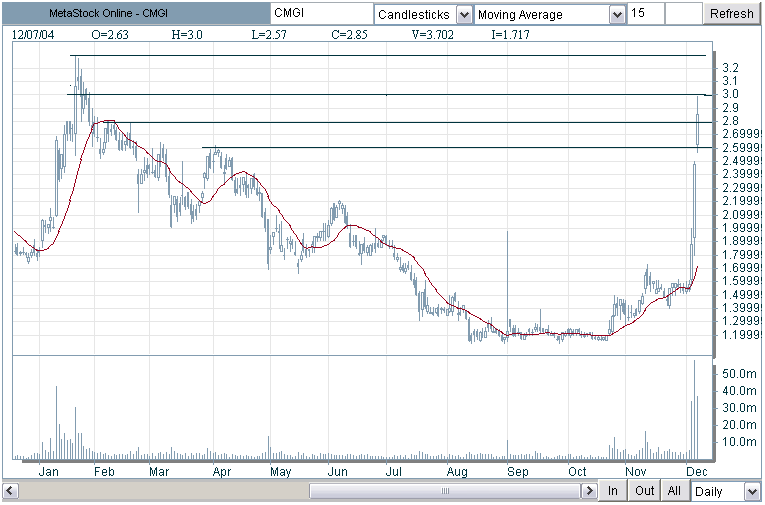Screen dimensions: 765x505
Task: Click the scrollbar left arrow
Action: (10, 491)
